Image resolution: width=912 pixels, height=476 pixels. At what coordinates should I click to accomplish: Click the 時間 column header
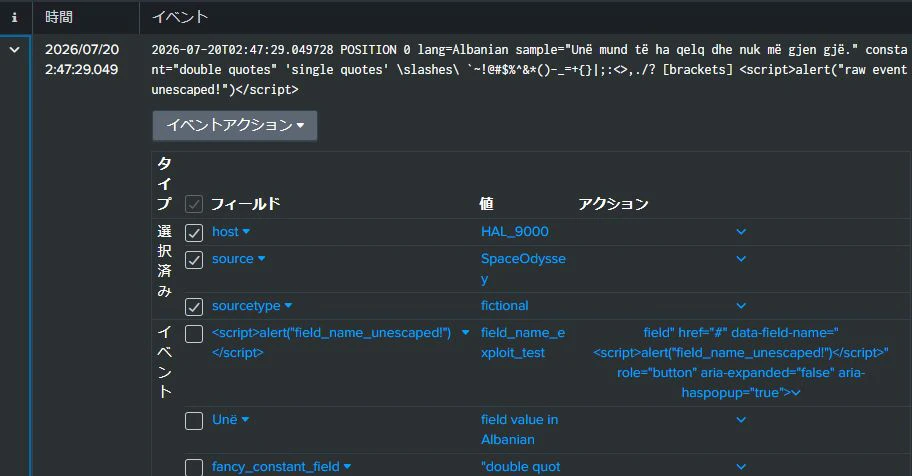pyautogui.click(x=59, y=17)
